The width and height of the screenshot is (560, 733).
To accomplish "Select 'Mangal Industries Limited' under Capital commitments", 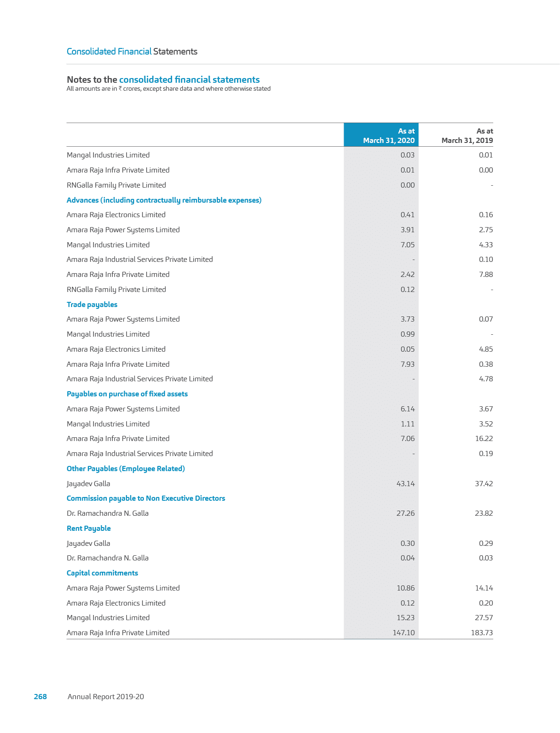I will pyautogui.click(x=108, y=618).
